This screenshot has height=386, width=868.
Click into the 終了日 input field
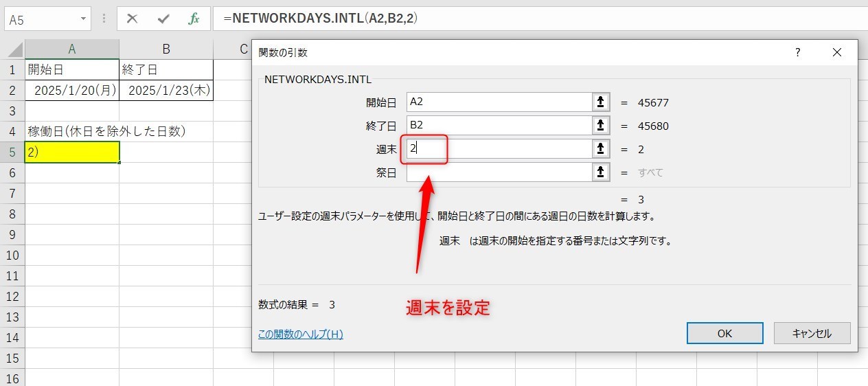tap(499, 126)
